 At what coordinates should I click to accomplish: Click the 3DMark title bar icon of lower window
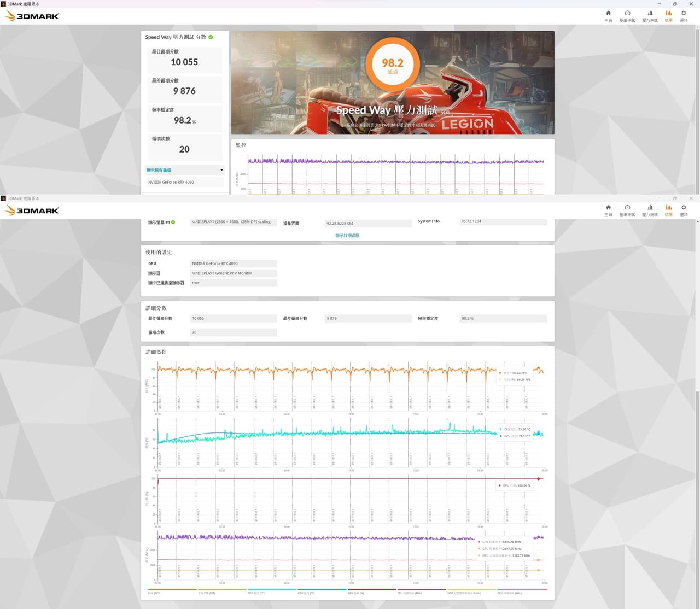3,198
